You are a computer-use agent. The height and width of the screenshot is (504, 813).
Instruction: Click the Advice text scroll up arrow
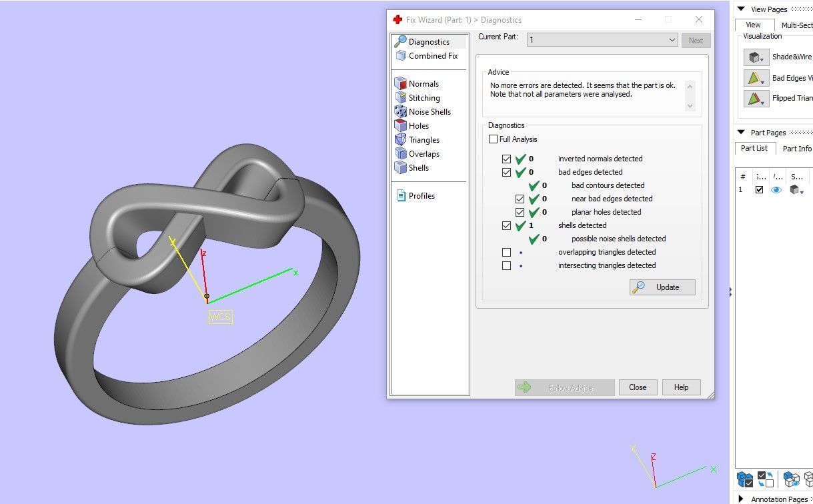pos(690,86)
